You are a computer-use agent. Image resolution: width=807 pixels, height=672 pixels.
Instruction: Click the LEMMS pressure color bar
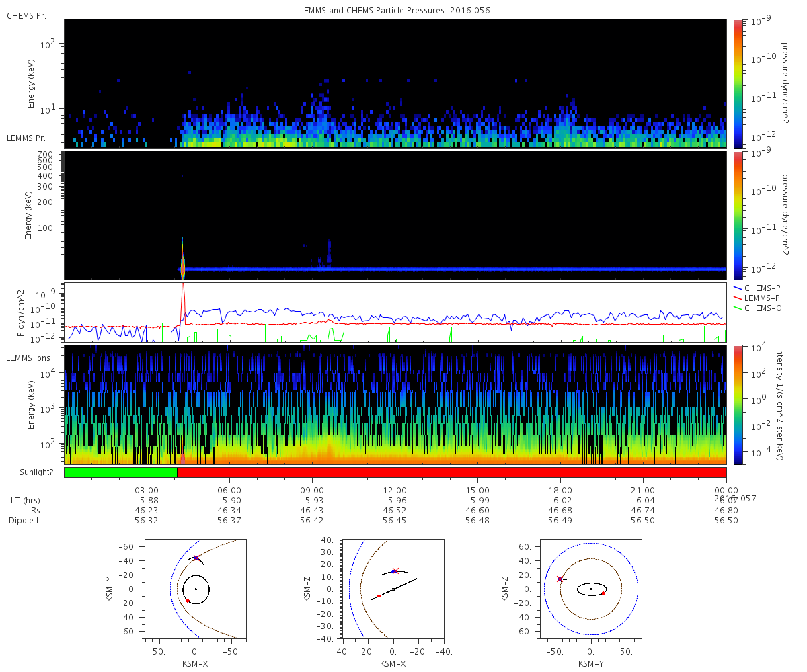[x=738, y=216]
